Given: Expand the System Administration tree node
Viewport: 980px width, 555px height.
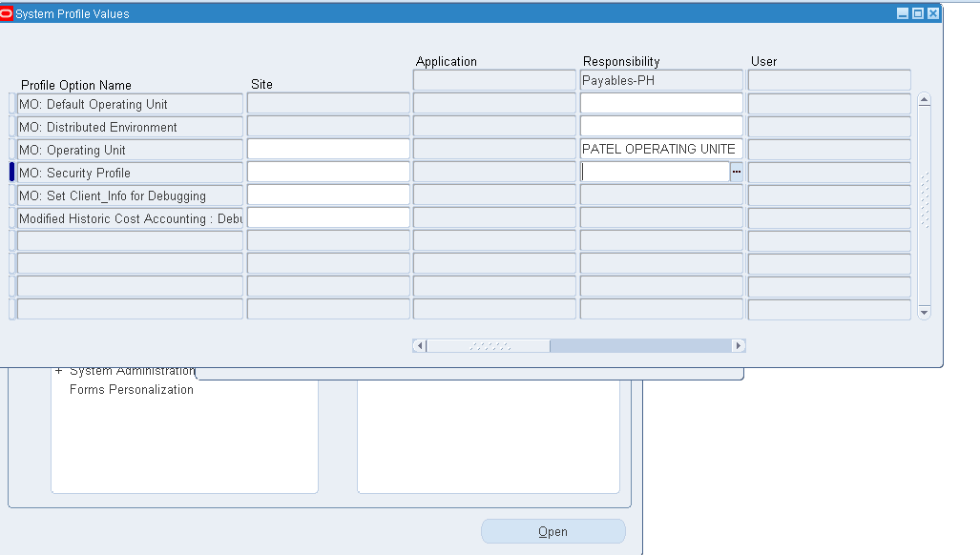Looking at the screenshot, I should 59,371.
